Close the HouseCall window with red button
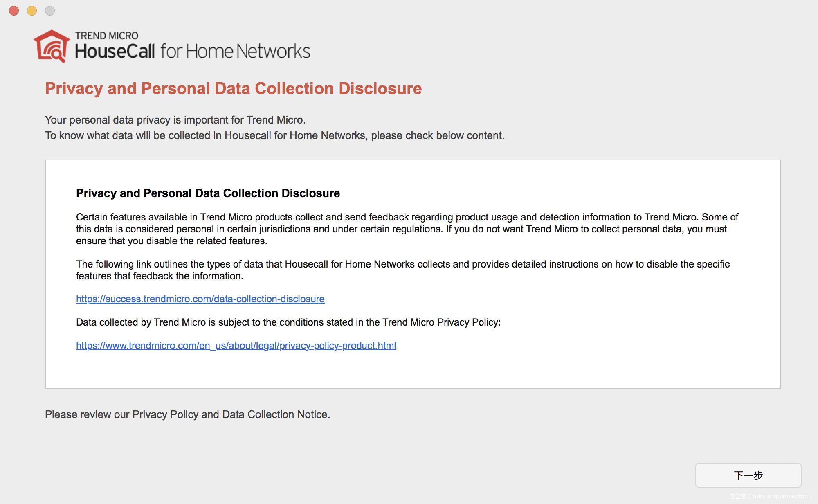Viewport: 818px width, 504px height. pos(14,11)
